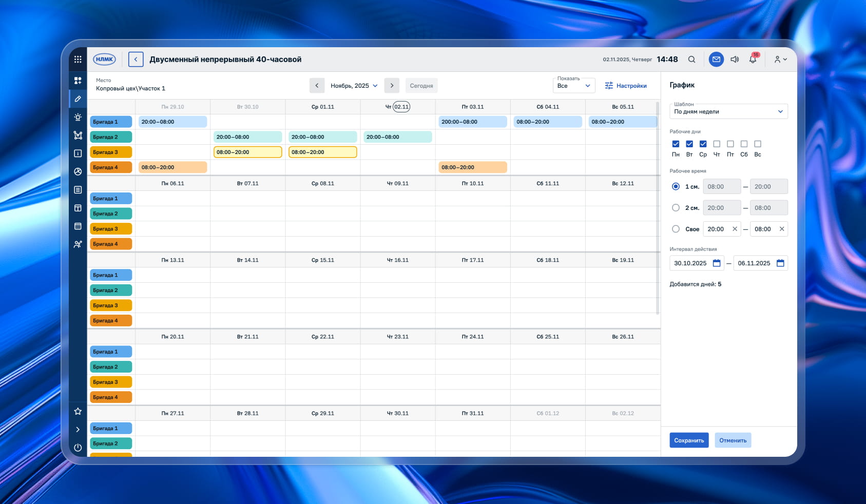The width and height of the screenshot is (866, 504).
Task: Click the Отменить button
Action: click(x=733, y=440)
